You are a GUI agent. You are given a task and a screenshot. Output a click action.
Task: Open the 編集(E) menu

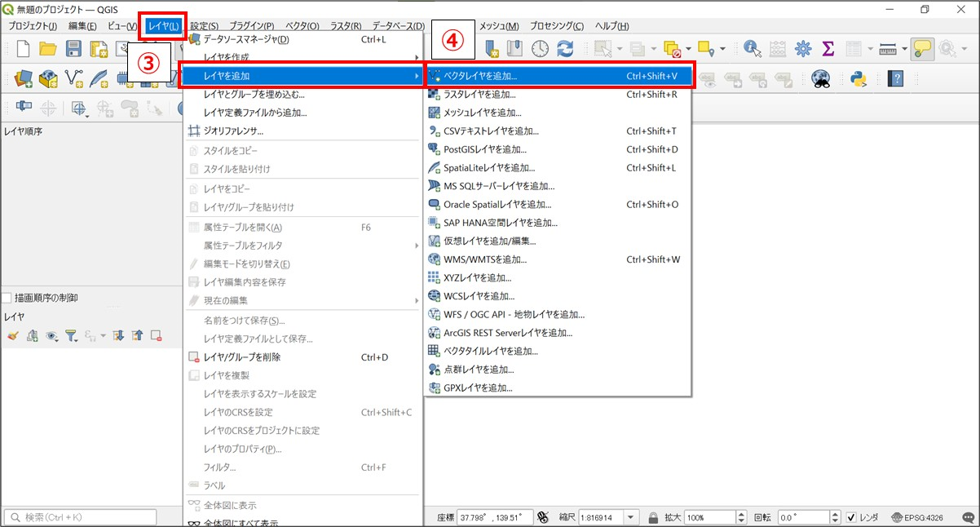[82, 26]
